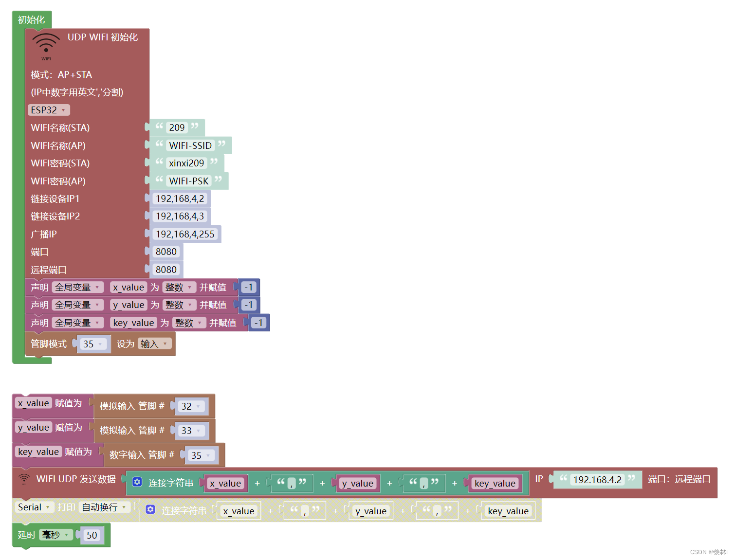Edit the 端口 value 8080
This screenshot has height=560, width=735.
[166, 252]
